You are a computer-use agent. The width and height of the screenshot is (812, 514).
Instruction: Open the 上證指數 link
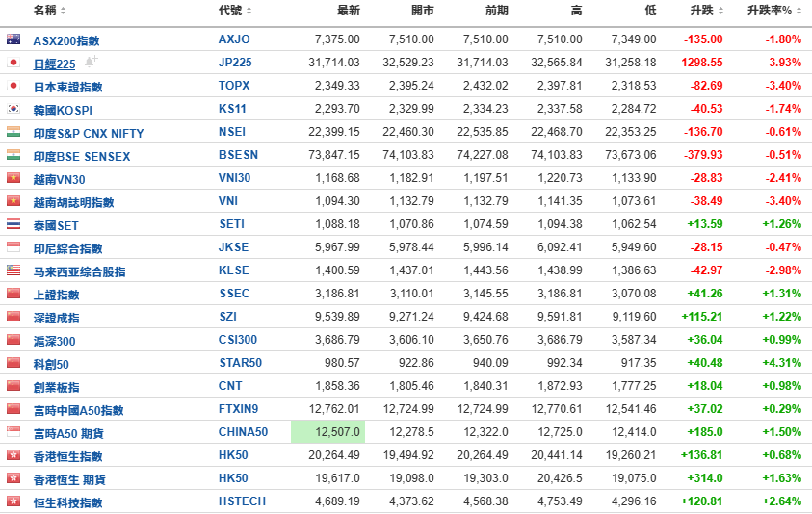point(57,296)
